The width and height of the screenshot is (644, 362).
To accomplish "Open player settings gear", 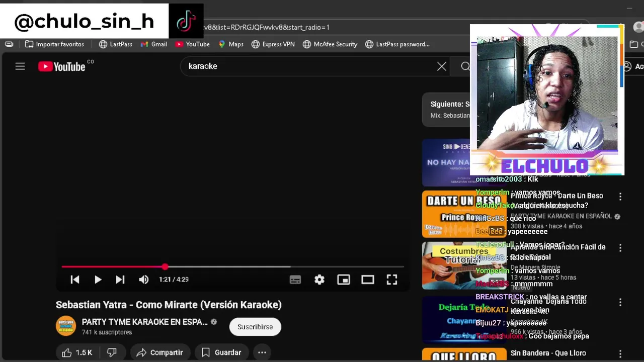I will tap(319, 280).
